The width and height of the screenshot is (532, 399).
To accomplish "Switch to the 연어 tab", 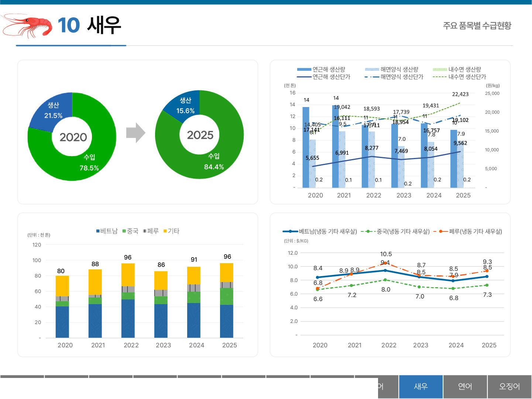I will [x=465, y=386].
